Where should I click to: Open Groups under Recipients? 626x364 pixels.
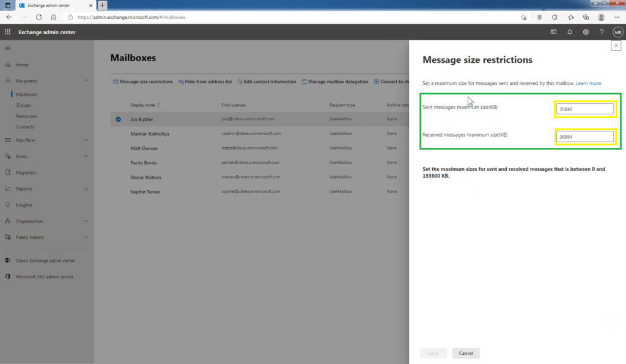click(x=23, y=105)
